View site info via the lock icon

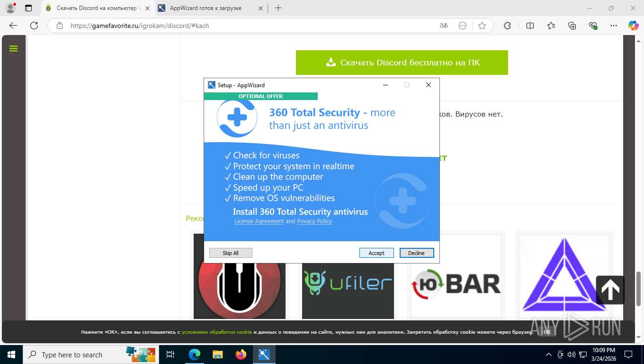(x=59, y=26)
